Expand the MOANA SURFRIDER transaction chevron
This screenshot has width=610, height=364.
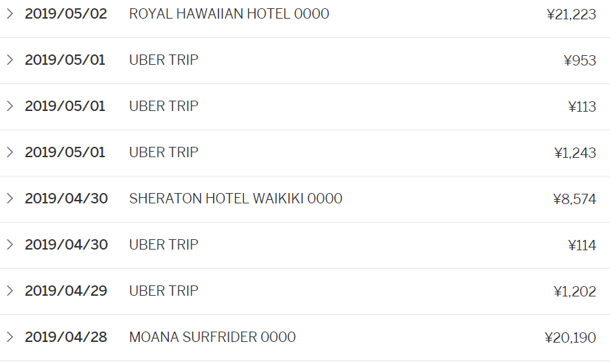(x=10, y=337)
